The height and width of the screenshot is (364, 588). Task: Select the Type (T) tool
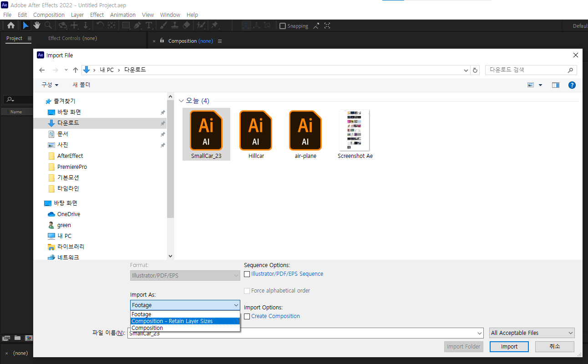pos(149,26)
